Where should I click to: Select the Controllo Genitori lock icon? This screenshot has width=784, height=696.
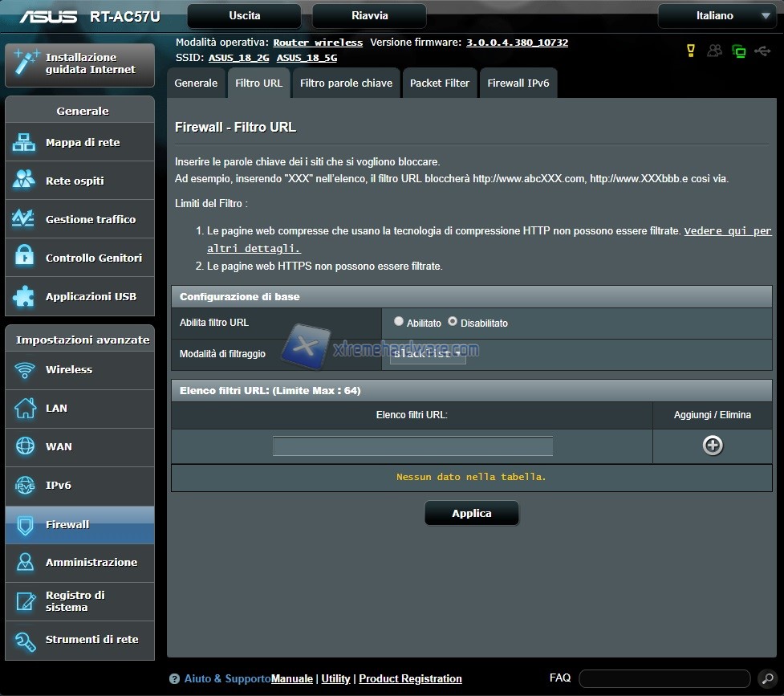pyautogui.click(x=24, y=258)
